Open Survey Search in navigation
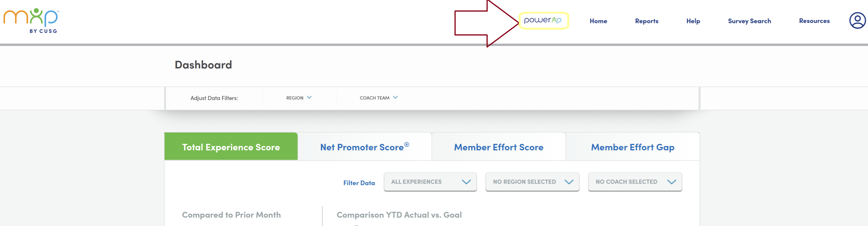Viewport: 868px width, 226px height. click(x=749, y=21)
